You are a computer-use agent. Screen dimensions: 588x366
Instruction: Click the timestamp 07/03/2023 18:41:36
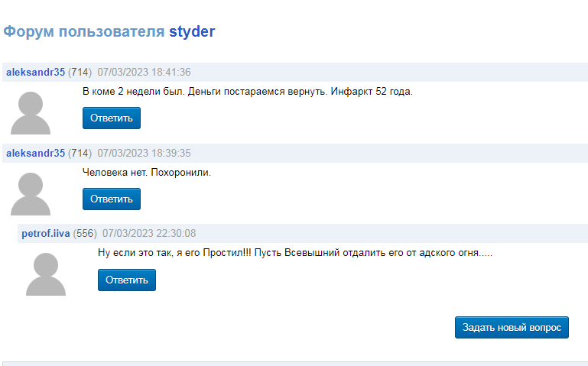pos(144,72)
